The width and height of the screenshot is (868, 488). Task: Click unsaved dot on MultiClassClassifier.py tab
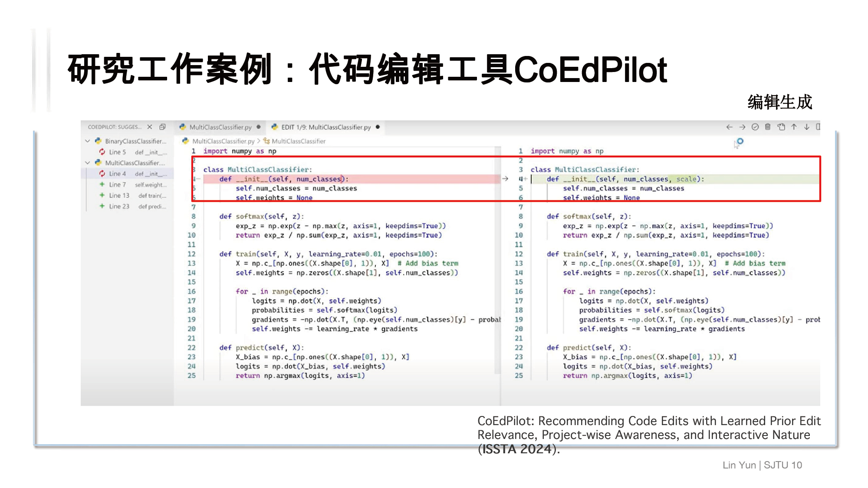259,127
